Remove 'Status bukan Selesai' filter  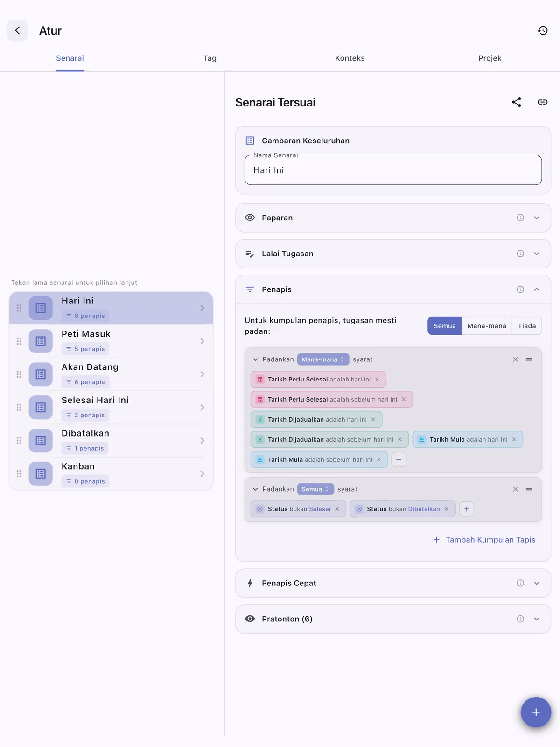337,509
